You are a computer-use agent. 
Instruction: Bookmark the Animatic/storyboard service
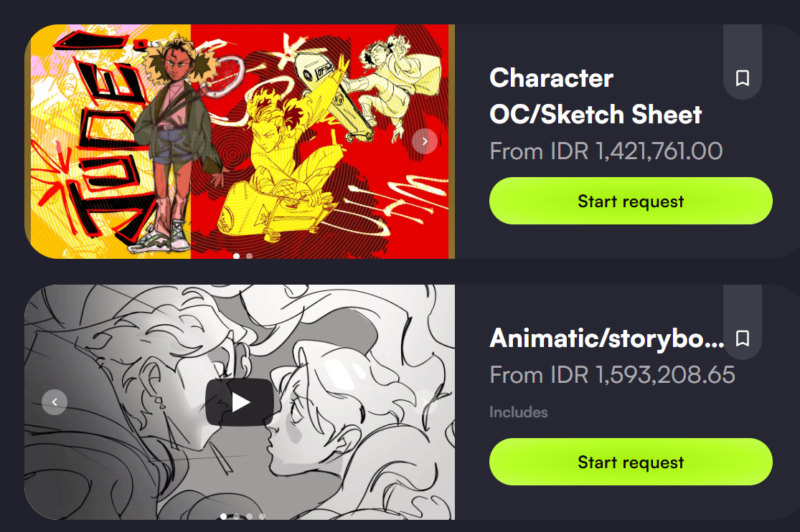click(x=743, y=338)
